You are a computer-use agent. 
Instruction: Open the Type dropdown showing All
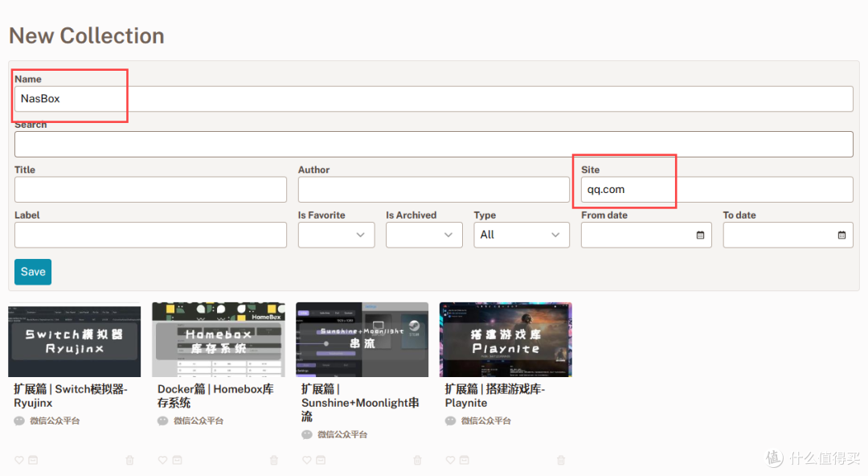521,235
